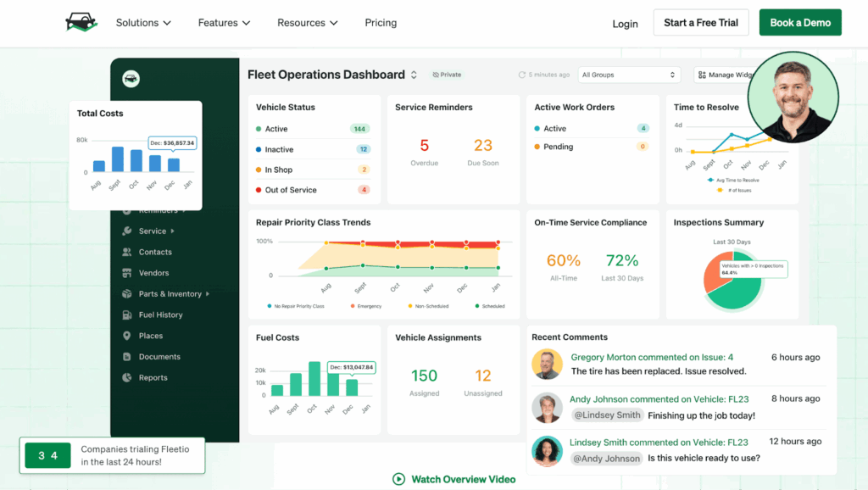Open the dashboard name switcher chevron

414,75
